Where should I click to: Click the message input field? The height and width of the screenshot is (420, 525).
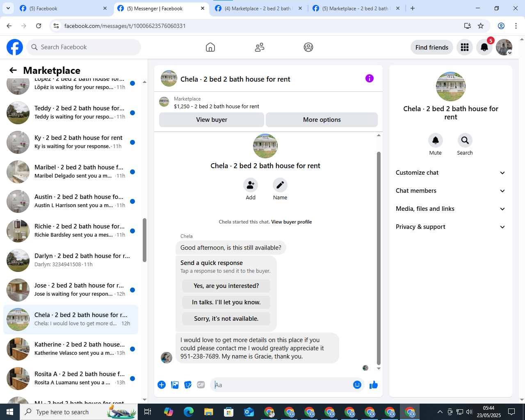pos(281,385)
